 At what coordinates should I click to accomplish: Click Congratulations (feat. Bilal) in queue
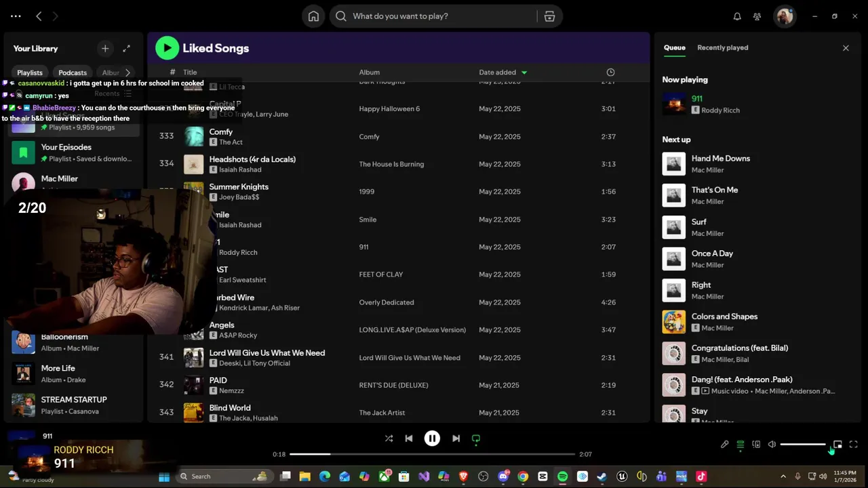(740, 348)
